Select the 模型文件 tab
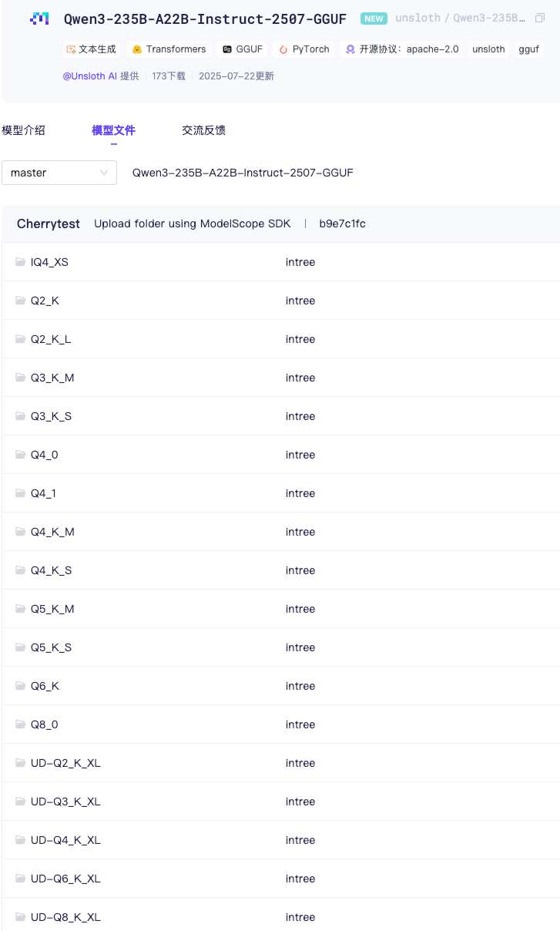This screenshot has height=931, width=560. (x=113, y=130)
